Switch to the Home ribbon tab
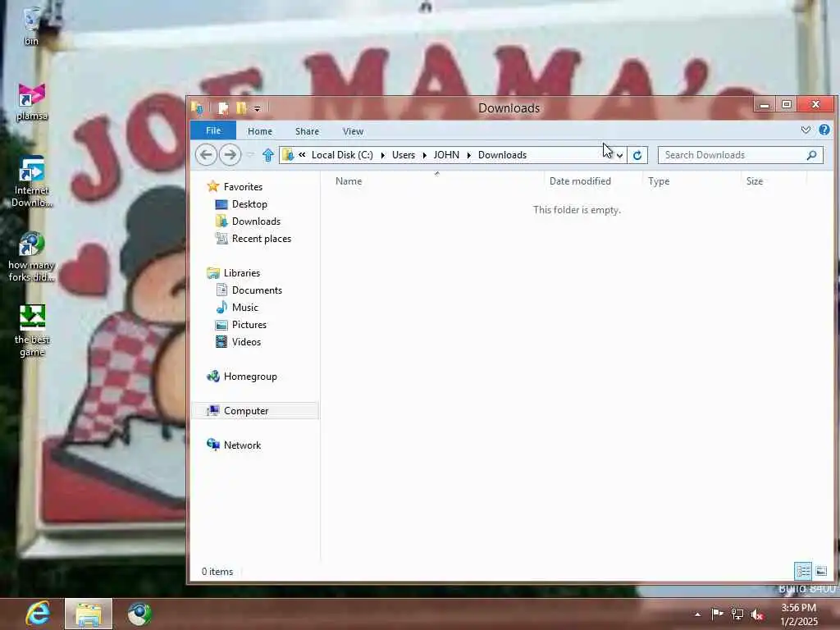 pos(260,130)
